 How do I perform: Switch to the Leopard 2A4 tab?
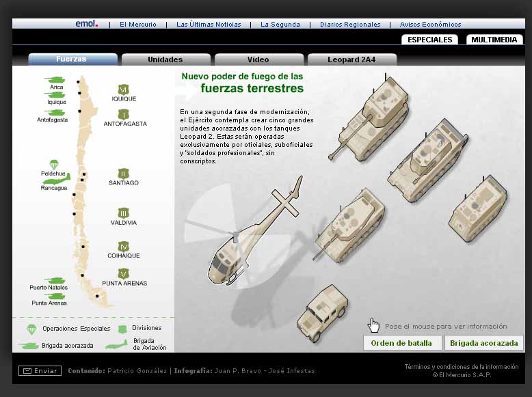coord(351,59)
